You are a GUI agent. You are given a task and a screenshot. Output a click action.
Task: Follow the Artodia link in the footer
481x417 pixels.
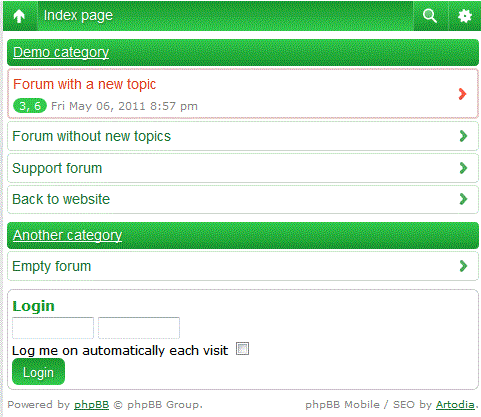(455, 405)
